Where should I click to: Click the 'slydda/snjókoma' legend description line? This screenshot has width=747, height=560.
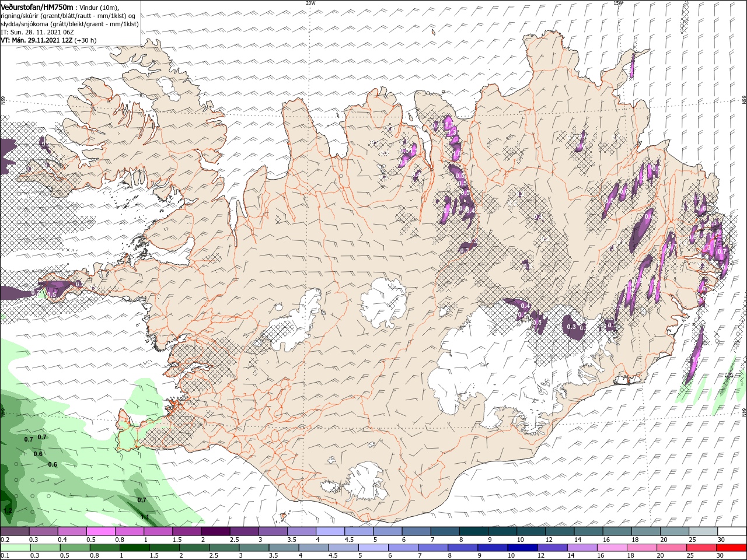click(69, 24)
